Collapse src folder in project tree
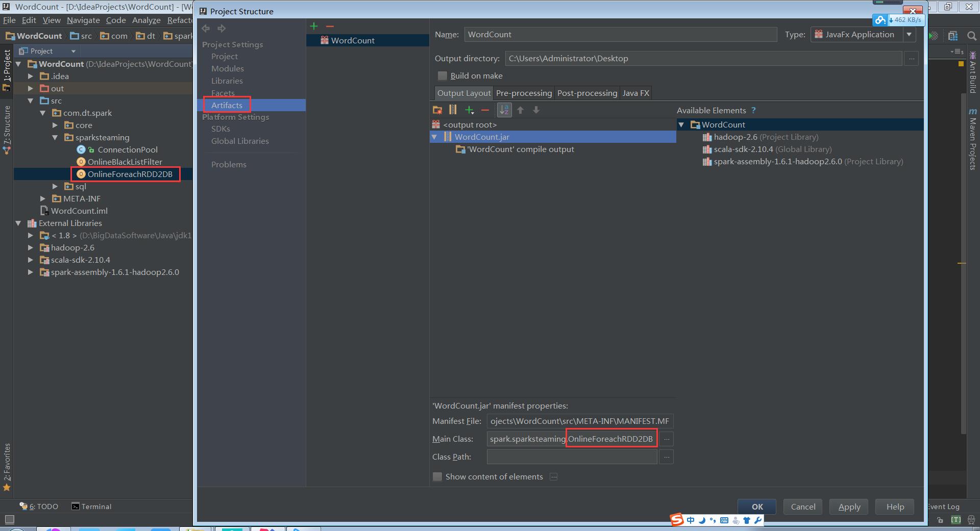The image size is (980, 531). point(31,101)
